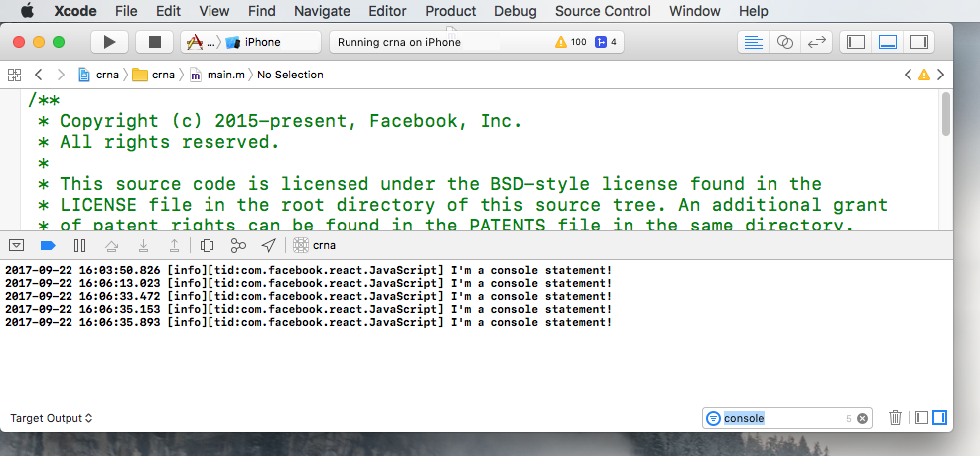Open the Target Output dropdown
Viewport: 980px width, 456px height.
[x=52, y=418]
